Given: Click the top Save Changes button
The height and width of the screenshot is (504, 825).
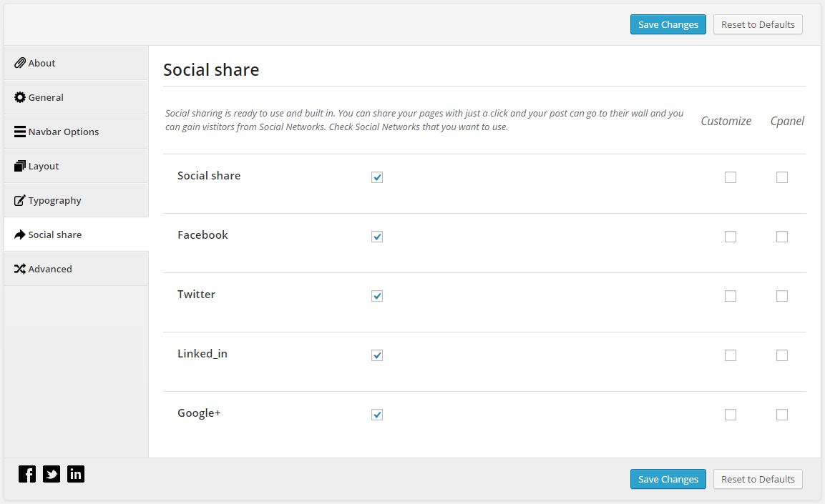Looking at the screenshot, I should click(668, 25).
